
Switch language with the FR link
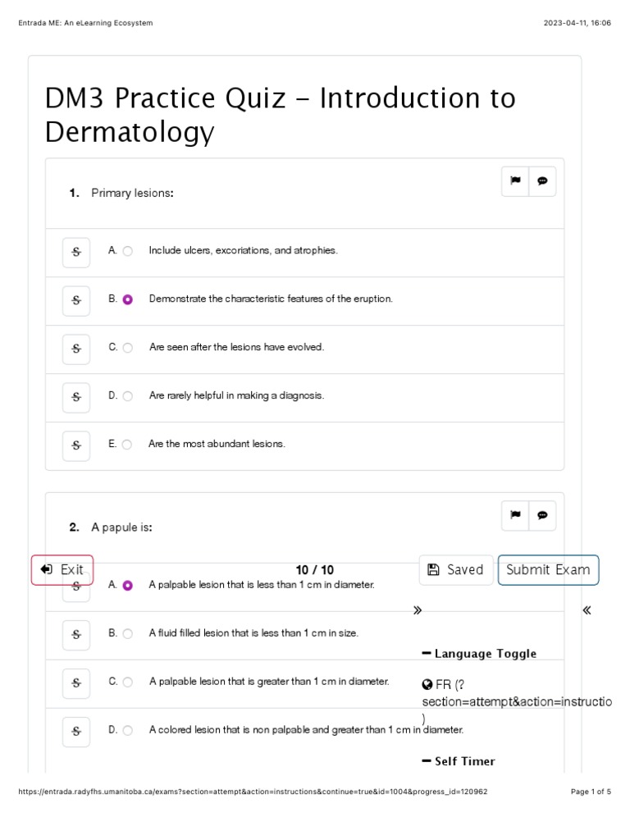443,685
